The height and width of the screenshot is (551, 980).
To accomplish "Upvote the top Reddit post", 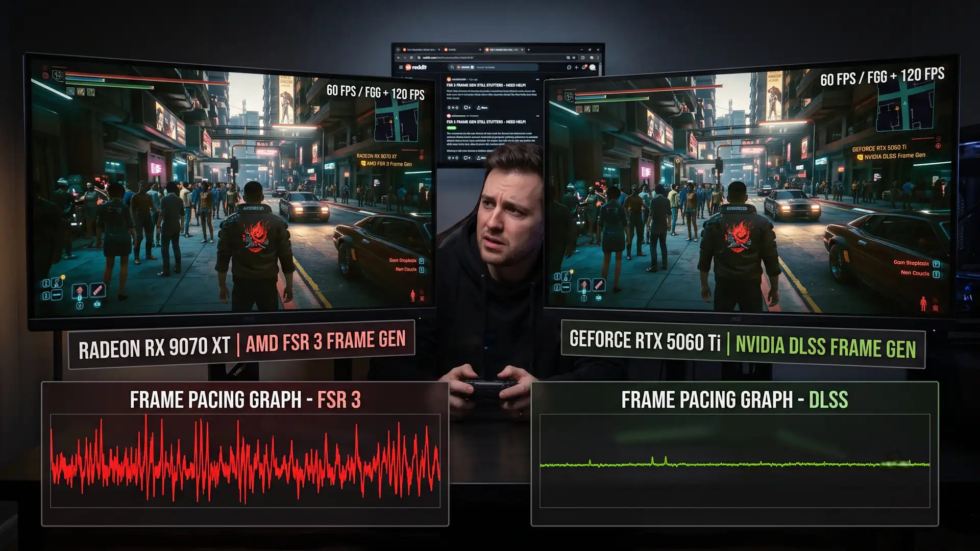I will coord(449,108).
